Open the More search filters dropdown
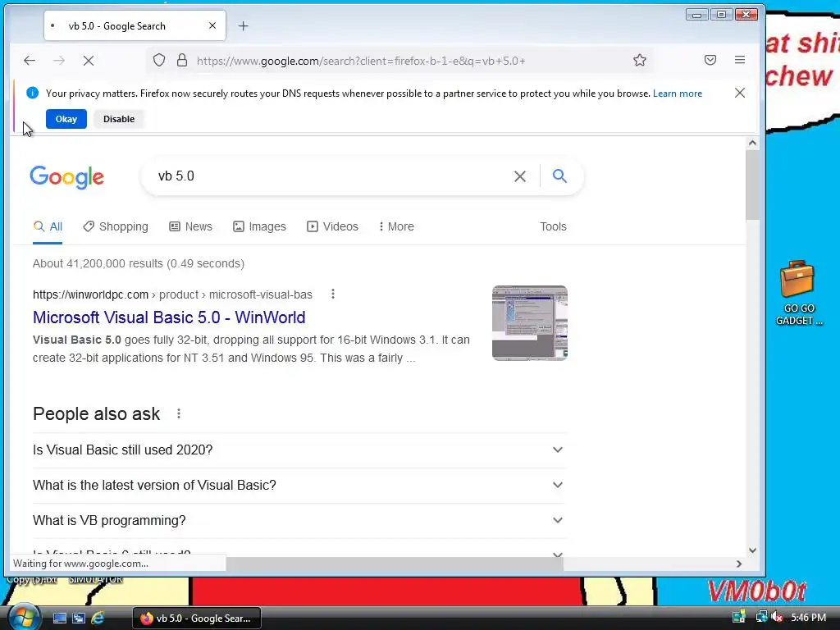 click(x=396, y=226)
